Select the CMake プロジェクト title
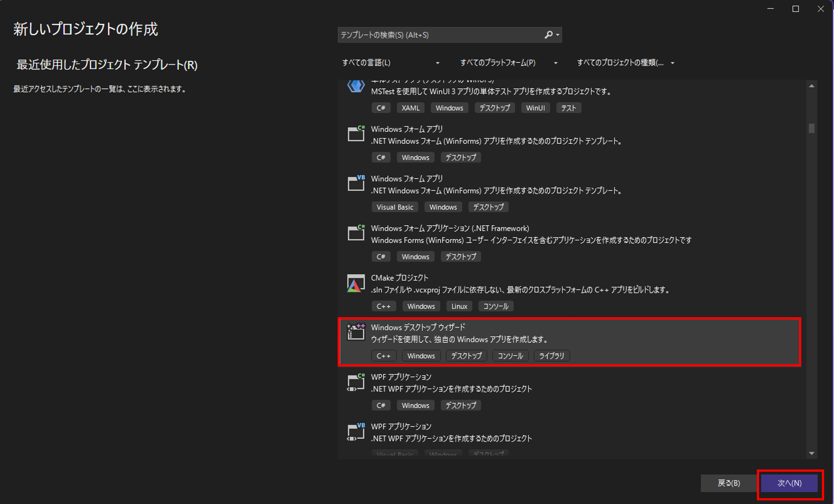Screen dimensions: 834x504 point(400,278)
